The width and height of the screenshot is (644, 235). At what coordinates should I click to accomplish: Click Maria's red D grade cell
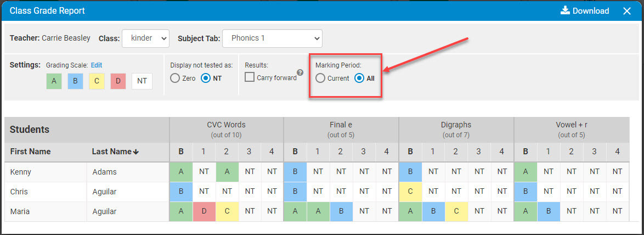[x=204, y=211]
